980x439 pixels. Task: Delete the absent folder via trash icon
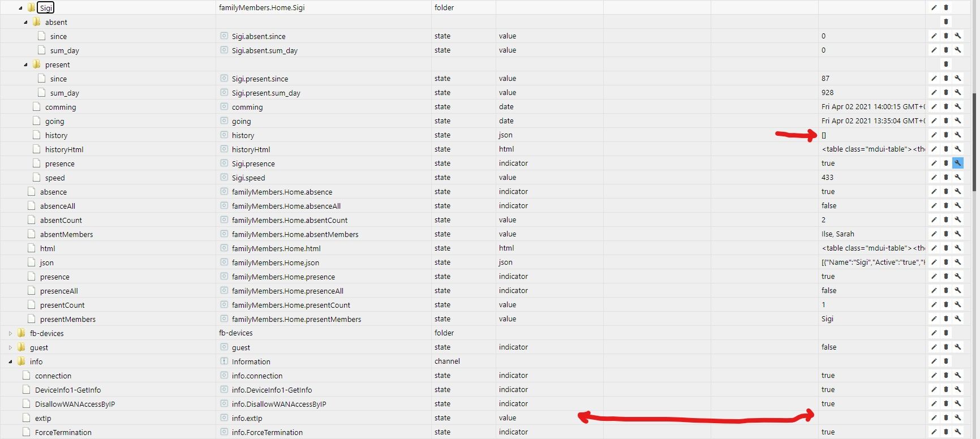click(x=946, y=22)
